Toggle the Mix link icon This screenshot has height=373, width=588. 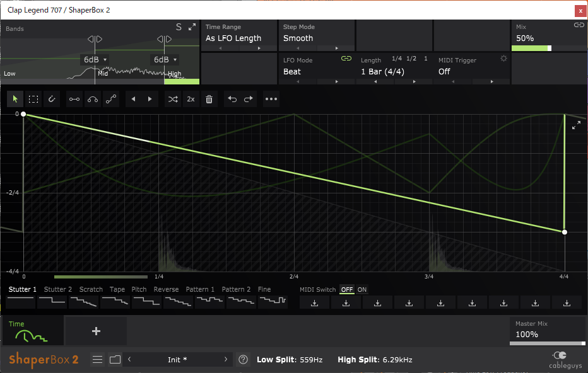pyautogui.click(x=579, y=25)
